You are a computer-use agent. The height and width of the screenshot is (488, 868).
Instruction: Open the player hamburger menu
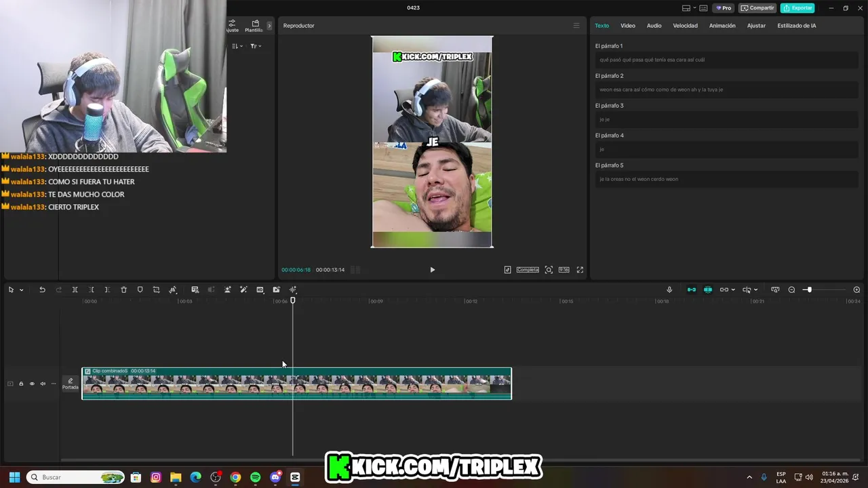[x=576, y=26]
